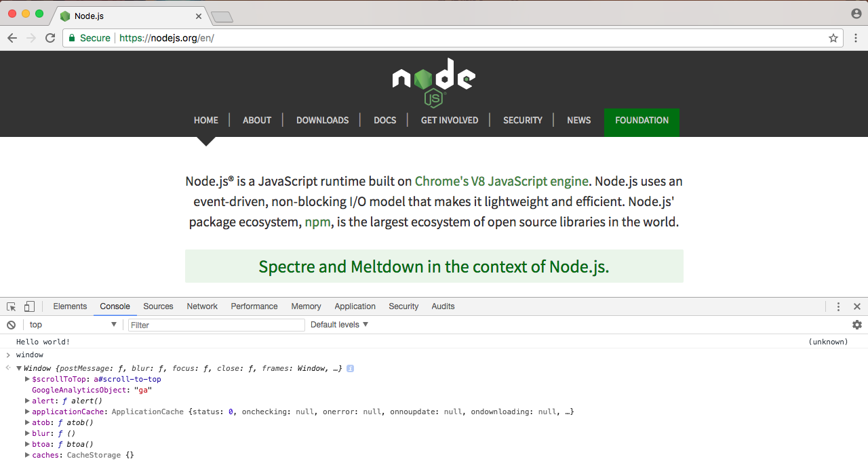Expand the btoa function entry

tap(27, 444)
